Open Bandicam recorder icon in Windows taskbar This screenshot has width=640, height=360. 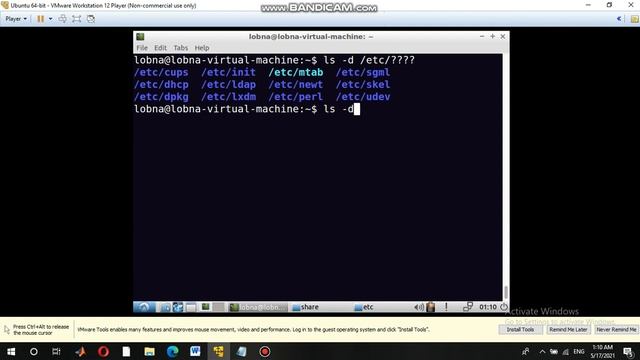264,351
